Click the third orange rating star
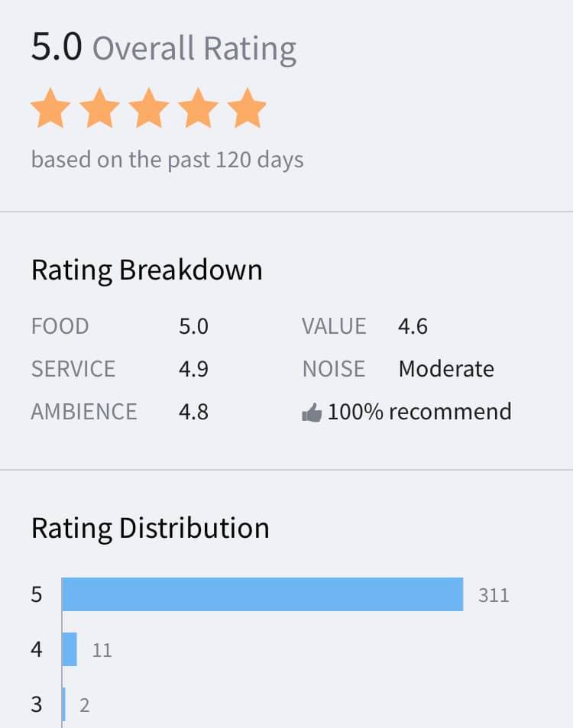The image size is (573, 728). click(149, 108)
